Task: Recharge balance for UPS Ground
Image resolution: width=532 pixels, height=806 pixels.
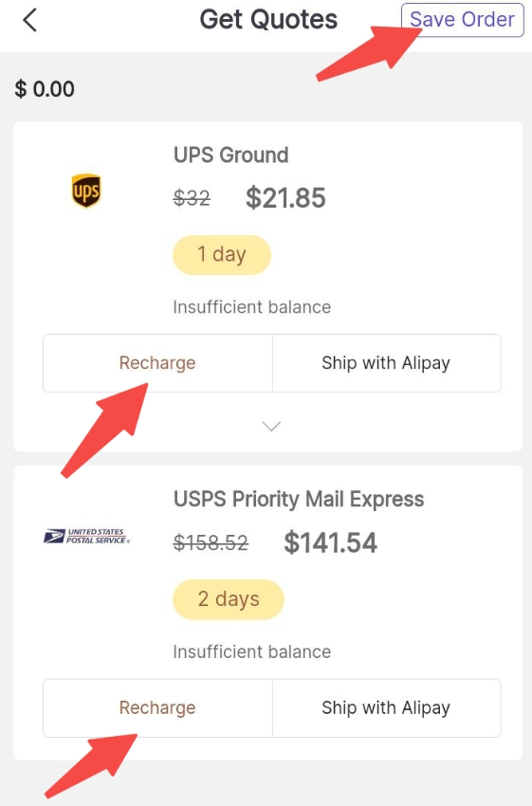Action: (157, 363)
